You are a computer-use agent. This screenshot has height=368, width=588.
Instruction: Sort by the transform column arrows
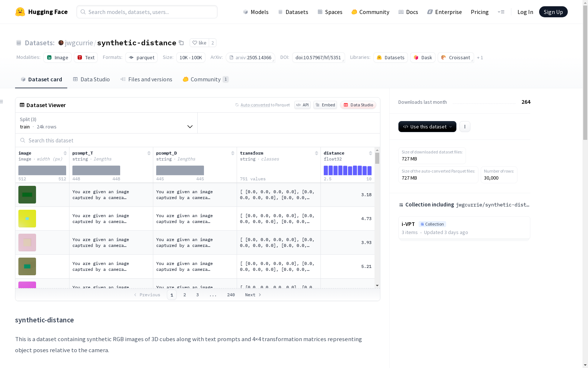pyautogui.click(x=316, y=153)
